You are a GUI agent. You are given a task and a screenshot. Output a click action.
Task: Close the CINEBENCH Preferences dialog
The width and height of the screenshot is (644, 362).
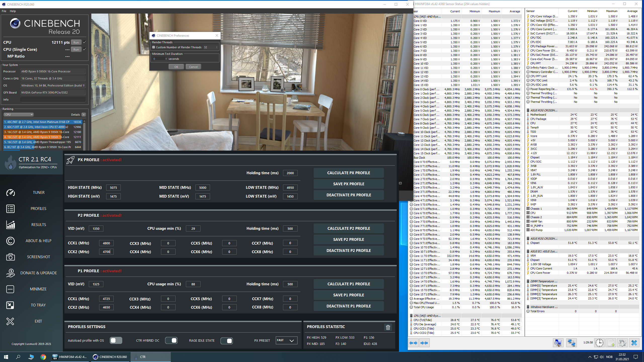[x=217, y=35]
